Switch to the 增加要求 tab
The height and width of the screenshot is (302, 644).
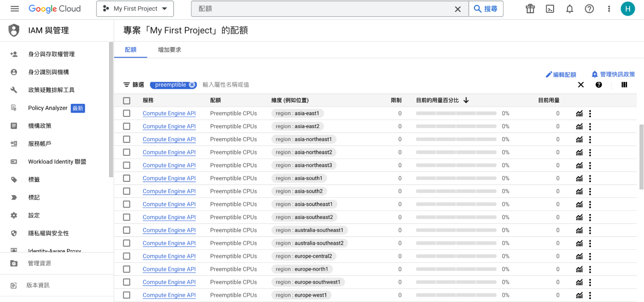(x=169, y=50)
